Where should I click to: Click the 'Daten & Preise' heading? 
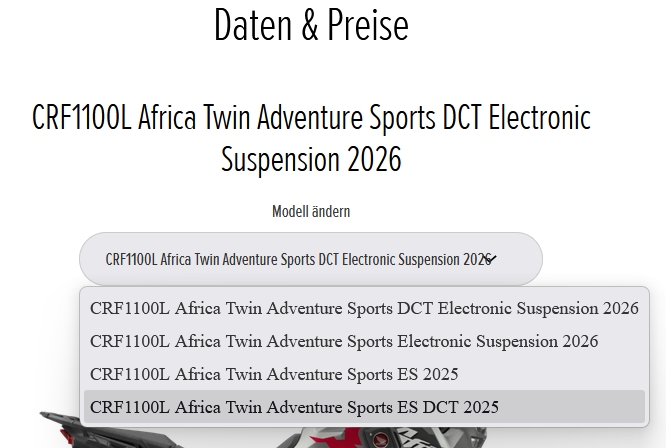point(311,25)
